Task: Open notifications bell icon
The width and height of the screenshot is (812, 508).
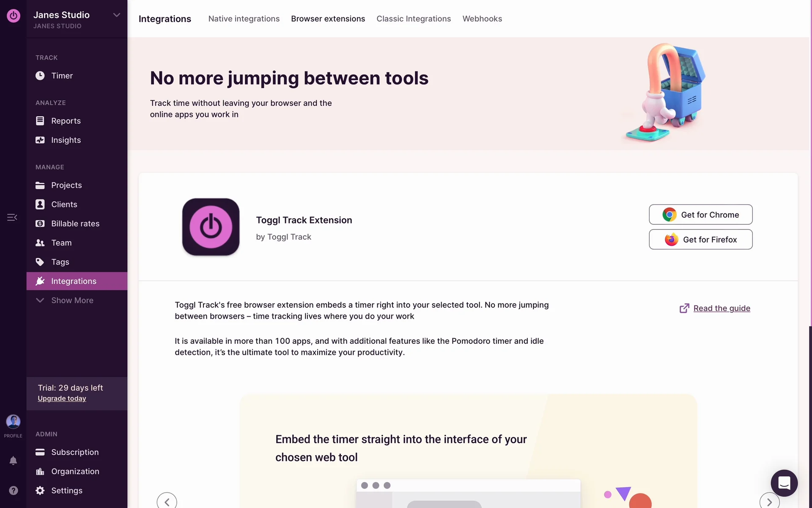Action: coord(13,461)
